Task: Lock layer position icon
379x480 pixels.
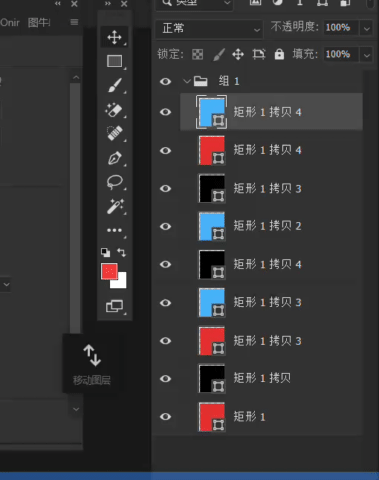Action: pos(238,54)
